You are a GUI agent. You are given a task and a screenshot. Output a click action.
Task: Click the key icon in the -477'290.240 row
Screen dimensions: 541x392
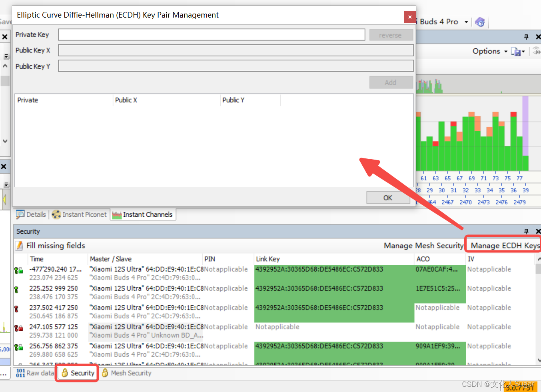(18, 271)
